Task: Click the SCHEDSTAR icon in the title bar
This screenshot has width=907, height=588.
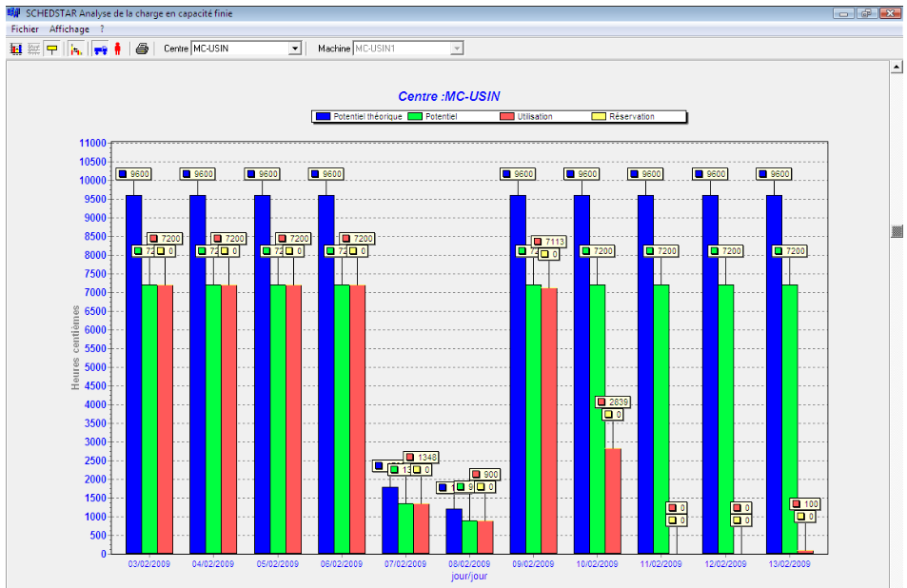Action: (13, 13)
